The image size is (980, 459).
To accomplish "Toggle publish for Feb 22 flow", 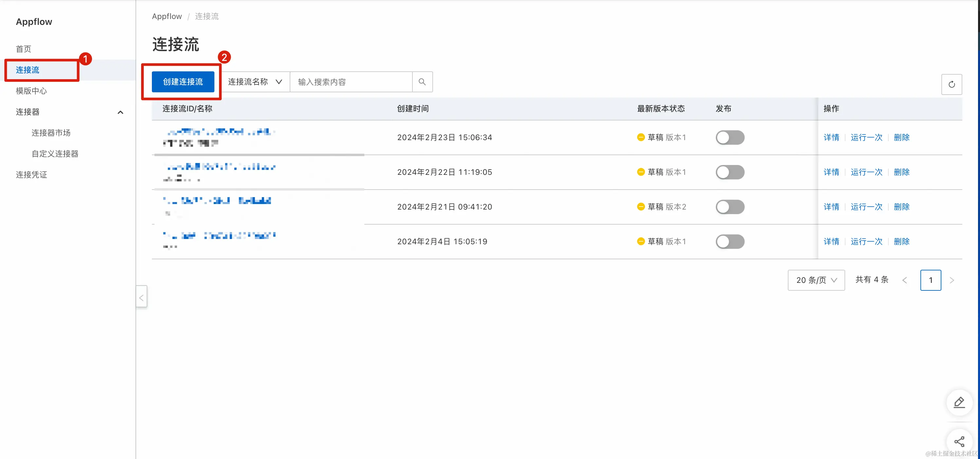I will 730,172.
